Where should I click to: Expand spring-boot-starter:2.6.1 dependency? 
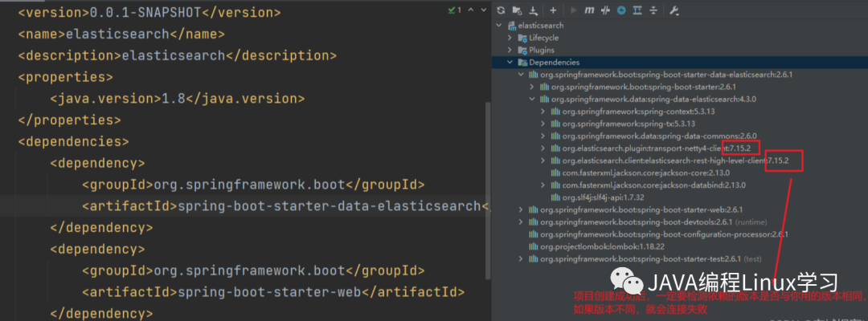tap(532, 87)
